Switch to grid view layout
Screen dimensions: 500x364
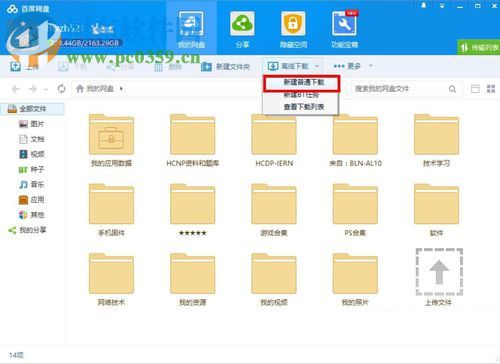coord(491,89)
